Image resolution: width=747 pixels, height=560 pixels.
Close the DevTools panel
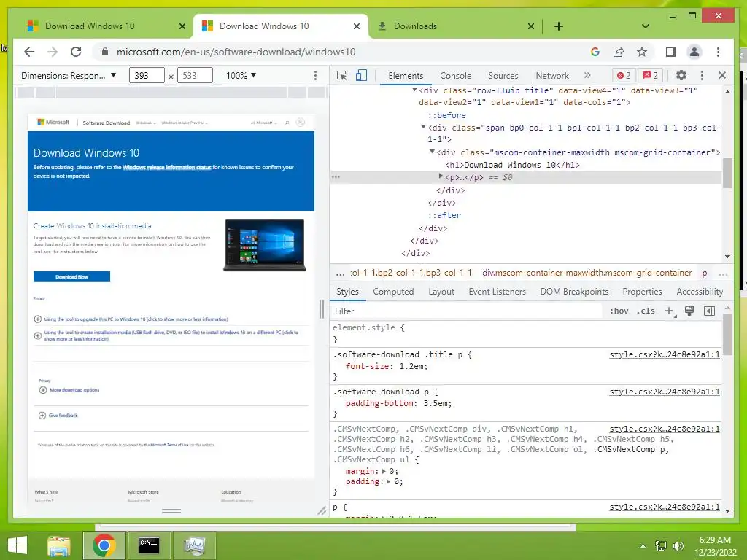click(722, 75)
